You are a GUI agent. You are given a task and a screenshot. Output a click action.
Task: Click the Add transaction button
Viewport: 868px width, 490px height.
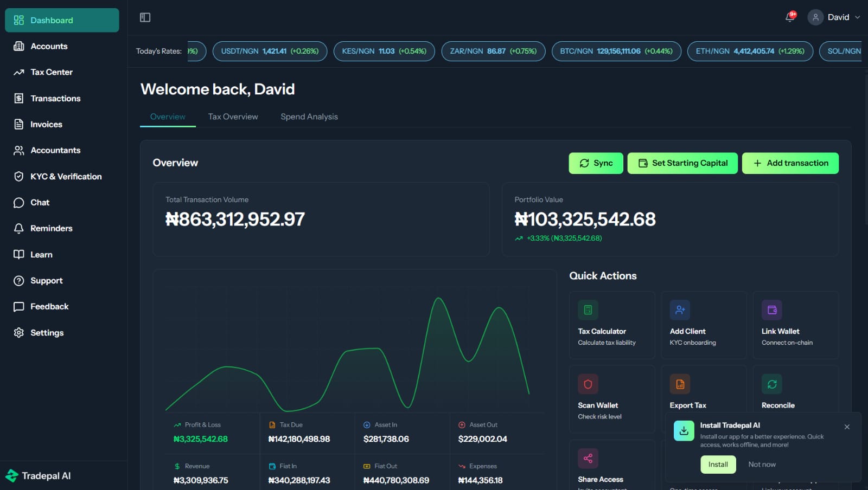click(x=790, y=163)
